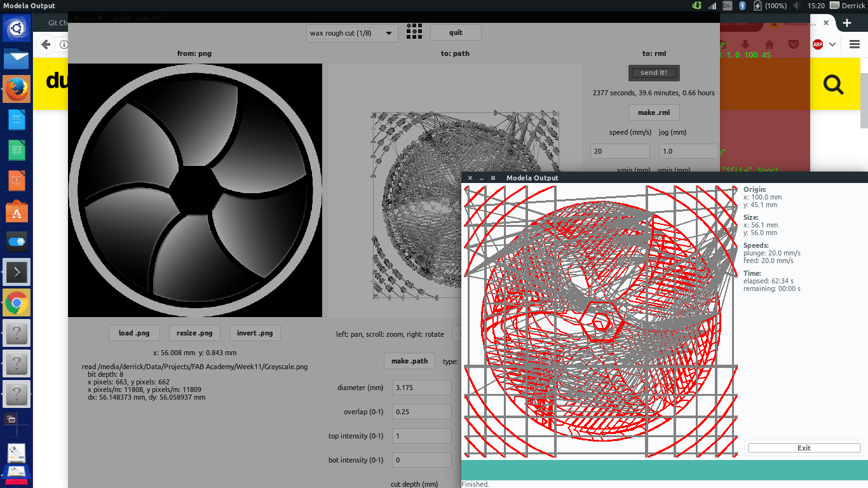The width and height of the screenshot is (868, 488).
Task: Expand the dropdown arrow beside ABP icon
Action: pos(834,44)
